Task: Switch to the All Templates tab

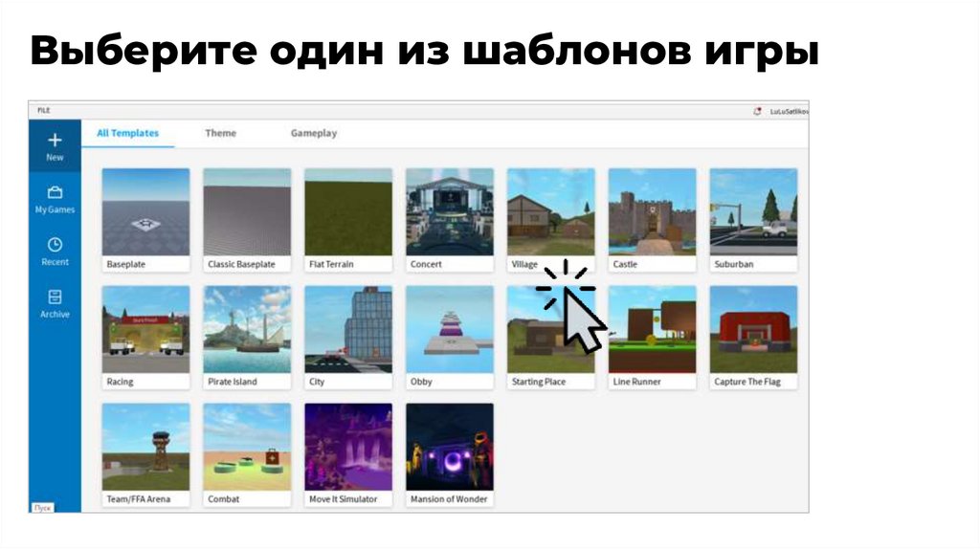Action: tap(127, 133)
